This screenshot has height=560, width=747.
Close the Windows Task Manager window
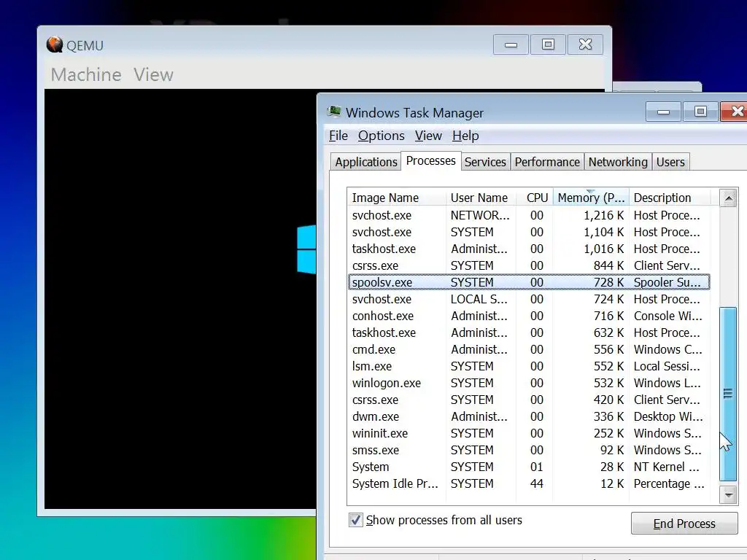735,112
